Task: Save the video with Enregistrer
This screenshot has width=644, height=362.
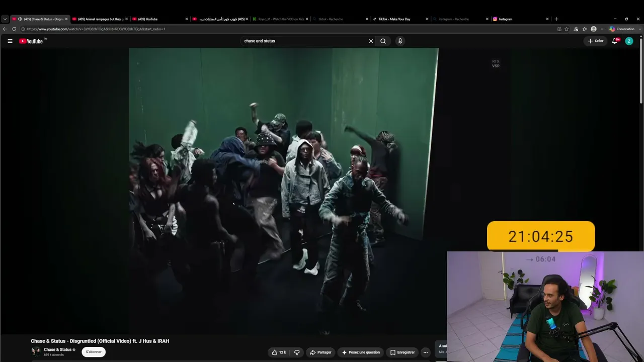Action: (x=403, y=352)
